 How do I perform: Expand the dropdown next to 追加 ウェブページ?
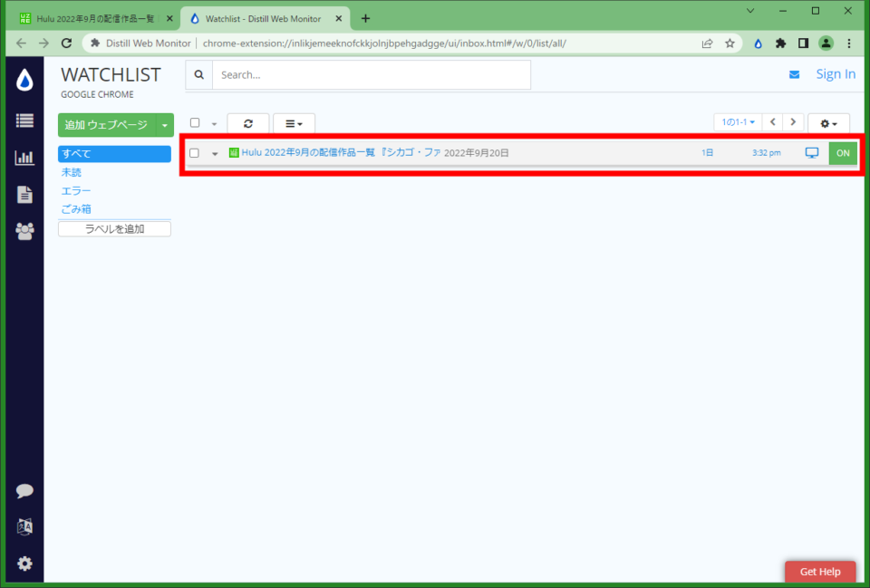tap(164, 125)
